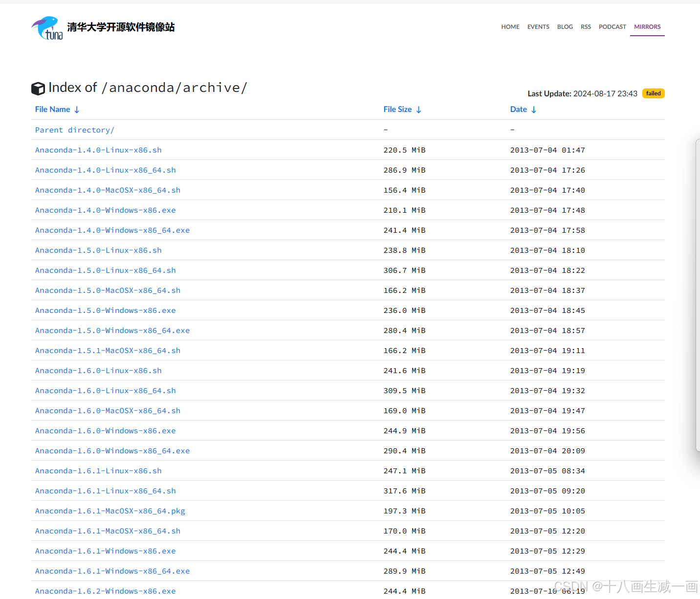This screenshot has height=599, width=700.
Task: Sort files by File Size column
Action: click(402, 110)
